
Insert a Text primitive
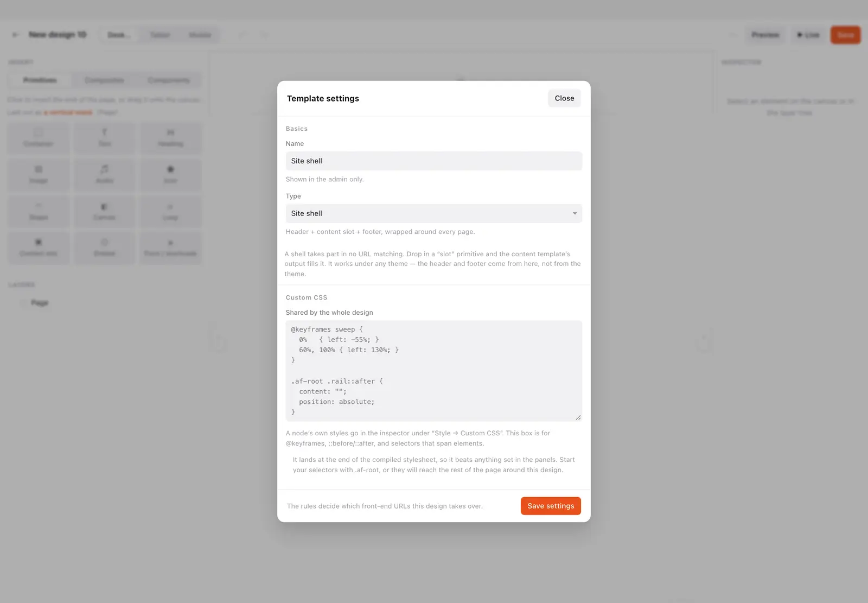click(104, 138)
